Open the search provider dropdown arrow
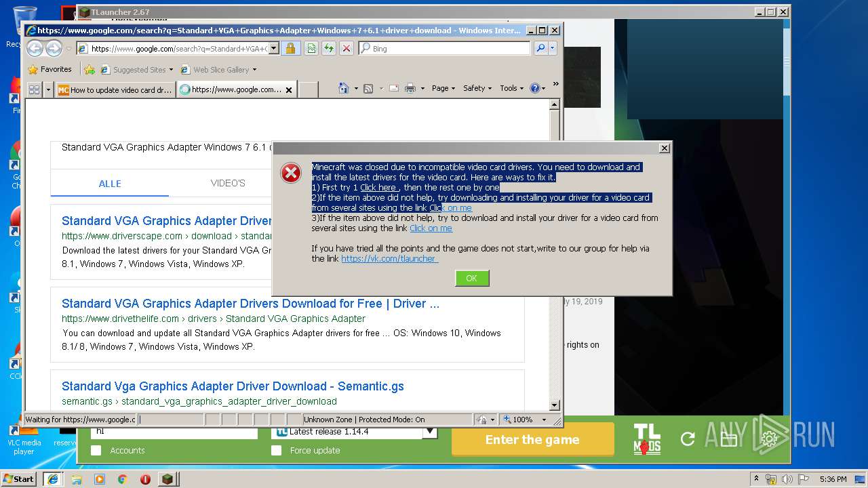 point(553,48)
